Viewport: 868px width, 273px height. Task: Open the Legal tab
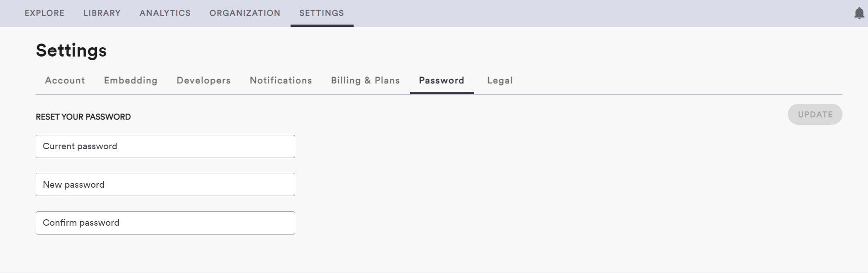(500, 80)
